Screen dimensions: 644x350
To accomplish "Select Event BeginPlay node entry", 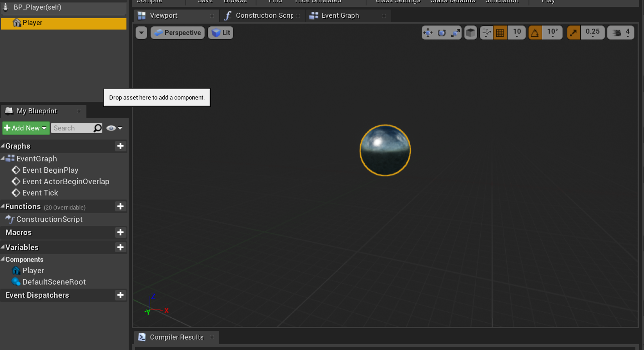I will (50, 170).
